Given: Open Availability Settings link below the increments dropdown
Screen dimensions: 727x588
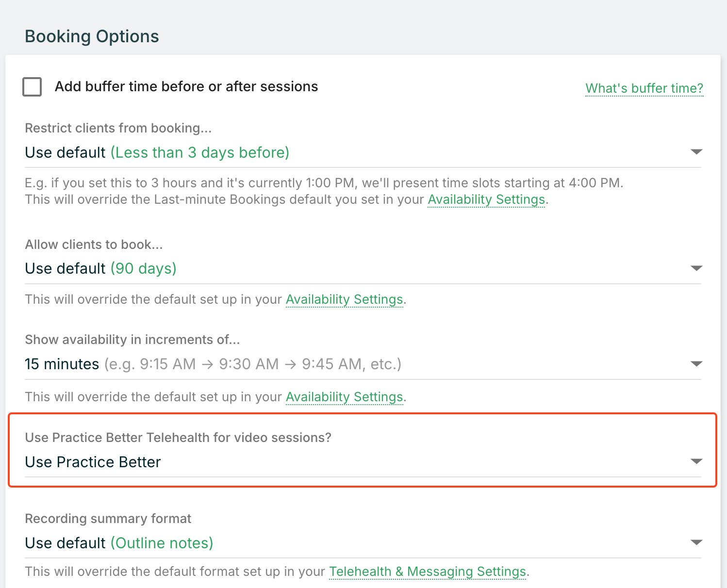Looking at the screenshot, I should tap(344, 397).
